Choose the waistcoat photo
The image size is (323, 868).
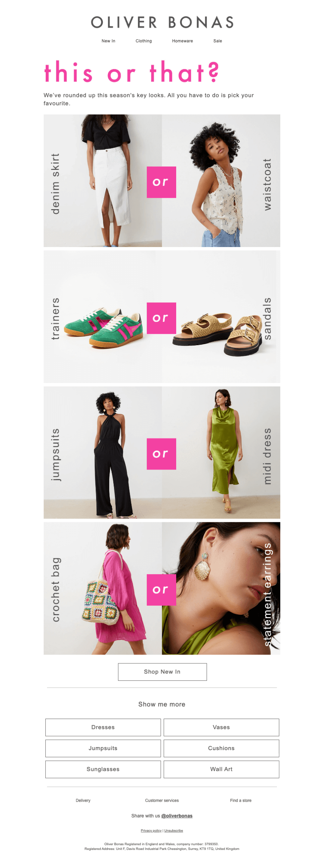pyautogui.click(x=221, y=180)
